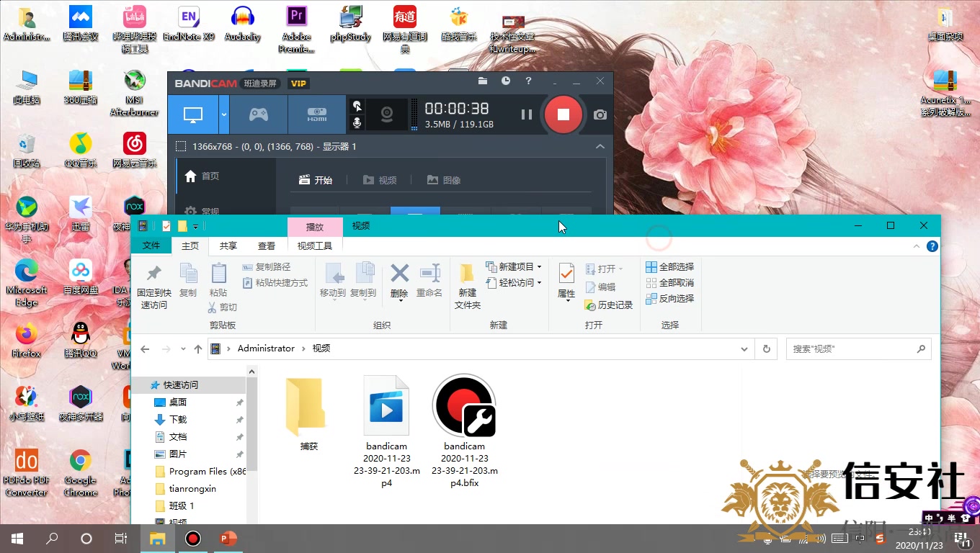Open Bandicam help question mark
Image resolution: width=980 pixels, height=553 pixels.
[529, 81]
